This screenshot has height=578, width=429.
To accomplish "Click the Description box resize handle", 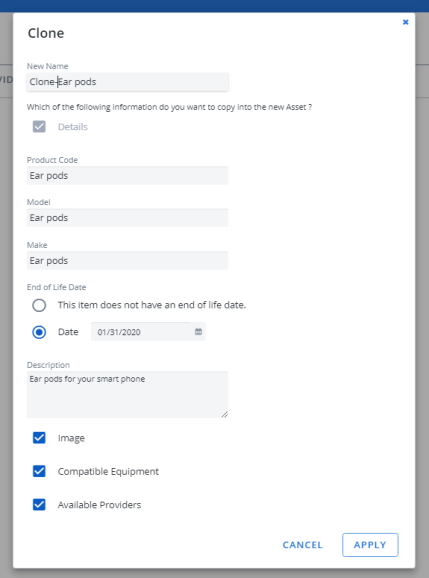I will click(x=224, y=414).
